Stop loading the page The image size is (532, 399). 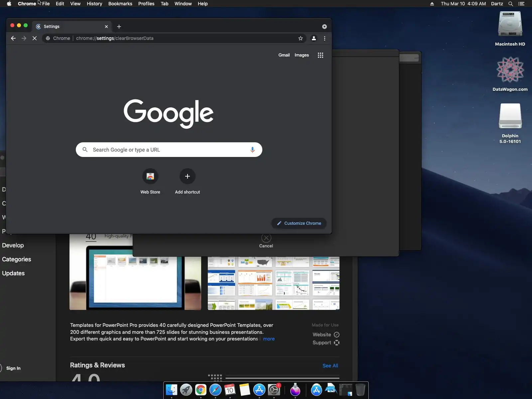35,38
